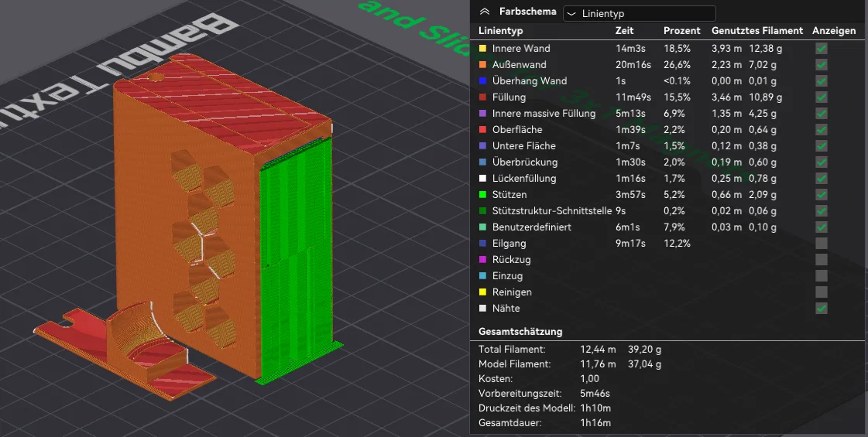Click the white Nähte color swatch
868x437 pixels.
pyautogui.click(x=482, y=308)
